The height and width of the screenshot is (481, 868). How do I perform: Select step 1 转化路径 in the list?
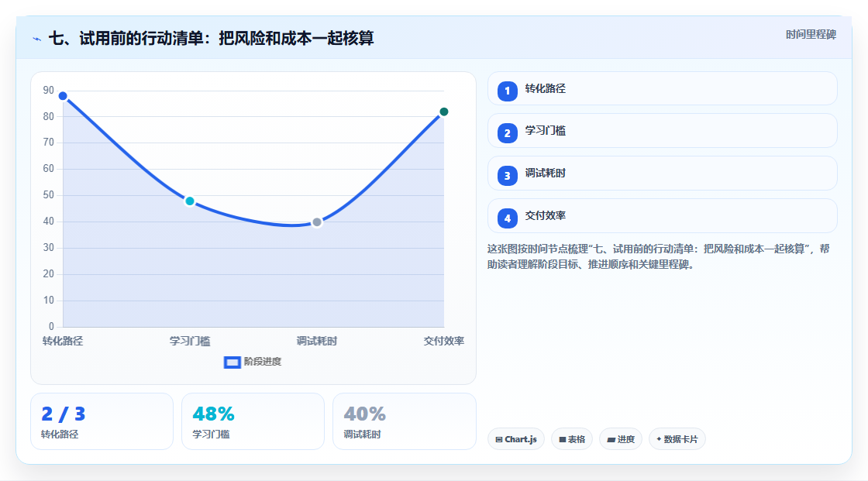(x=662, y=88)
